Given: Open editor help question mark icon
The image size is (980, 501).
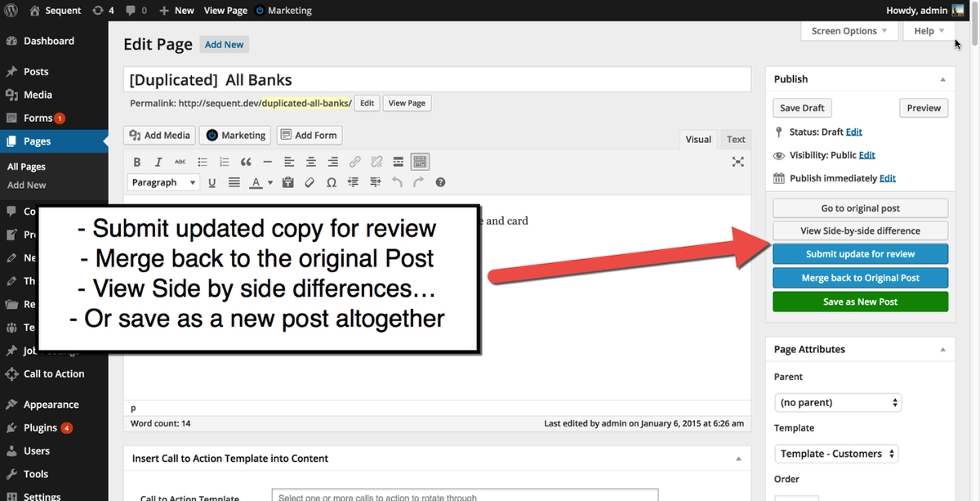Looking at the screenshot, I should tap(441, 182).
